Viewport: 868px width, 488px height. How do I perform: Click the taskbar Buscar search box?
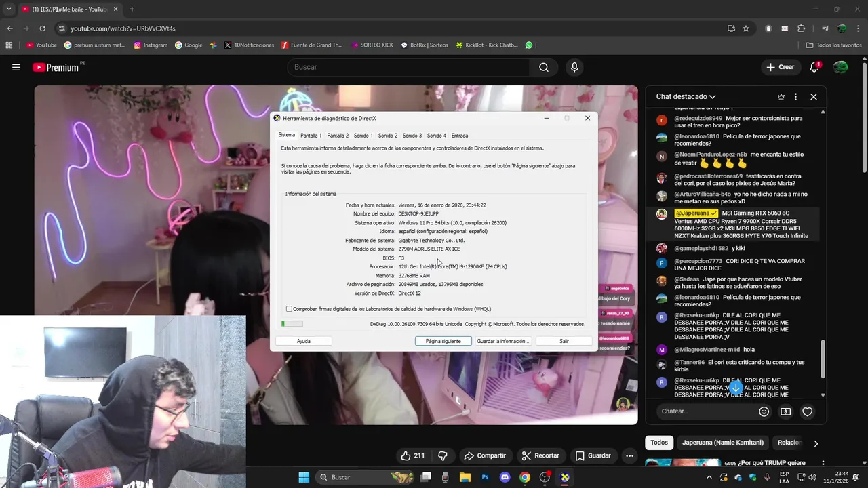point(366,477)
